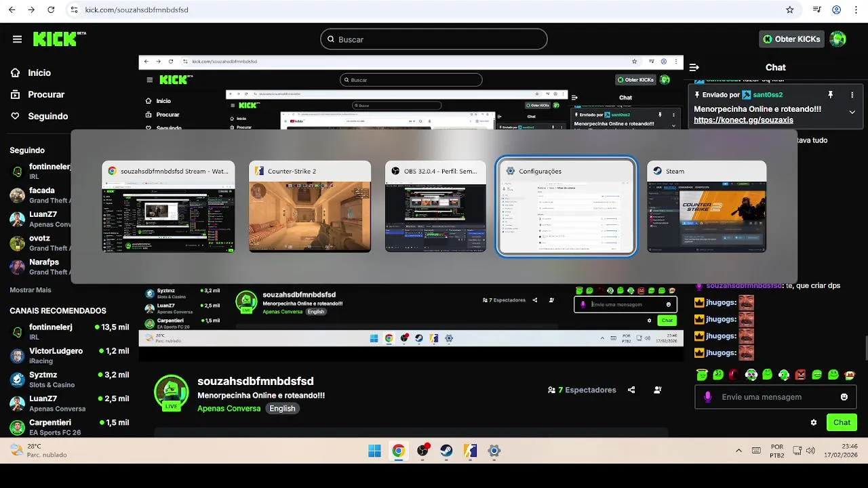Expand pinned message with chevron arrow
868x488 pixels.
(x=852, y=112)
